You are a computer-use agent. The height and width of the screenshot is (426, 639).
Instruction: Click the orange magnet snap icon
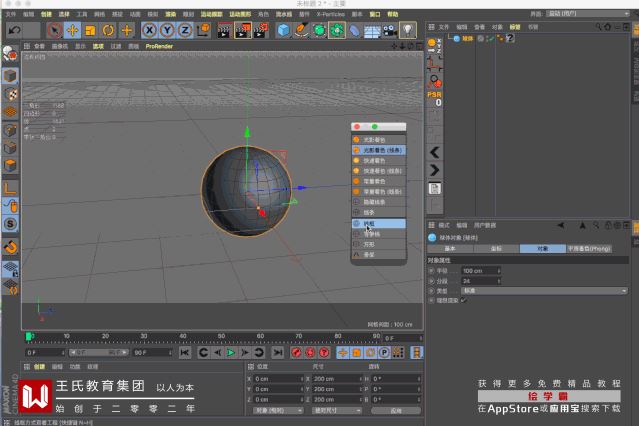click(x=10, y=247)
